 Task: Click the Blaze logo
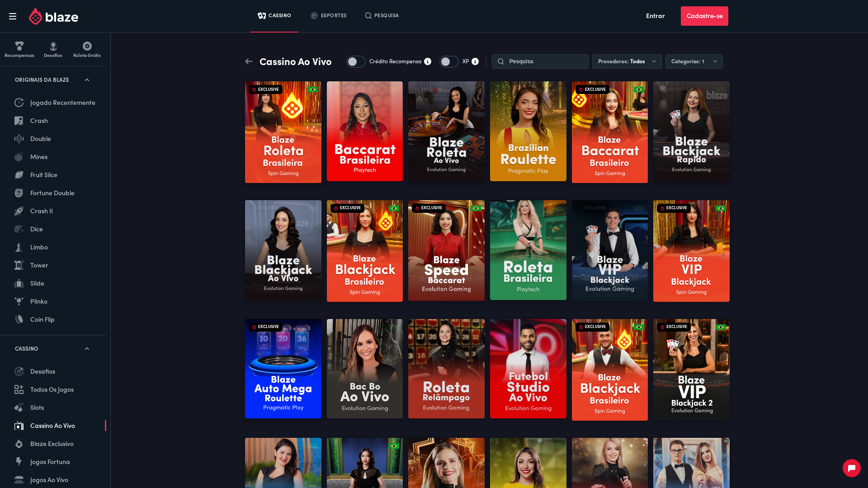point(53,16)
